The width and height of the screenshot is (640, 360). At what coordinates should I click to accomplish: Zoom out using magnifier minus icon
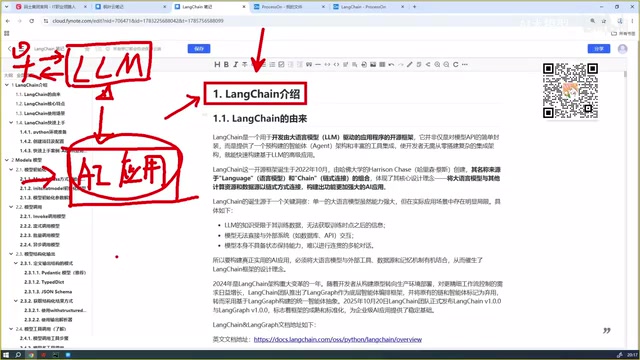tap(447, 64)
